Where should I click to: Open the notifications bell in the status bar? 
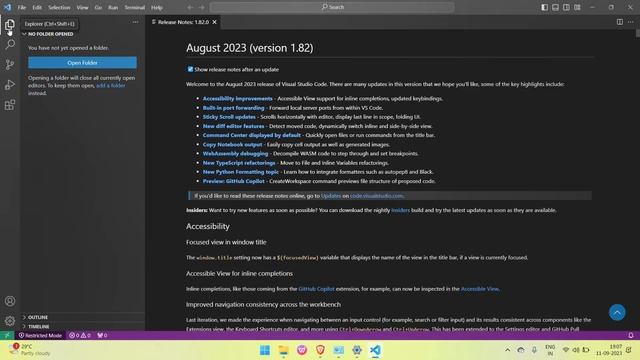point(631,336)
